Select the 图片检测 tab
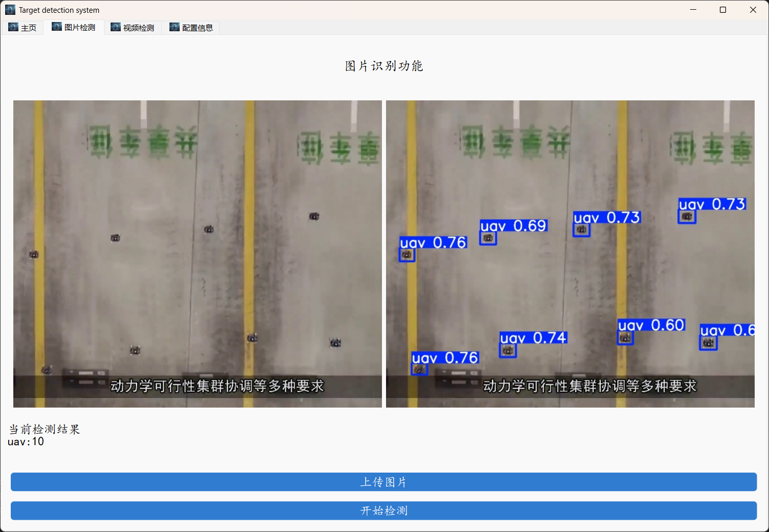 point(74,27)
